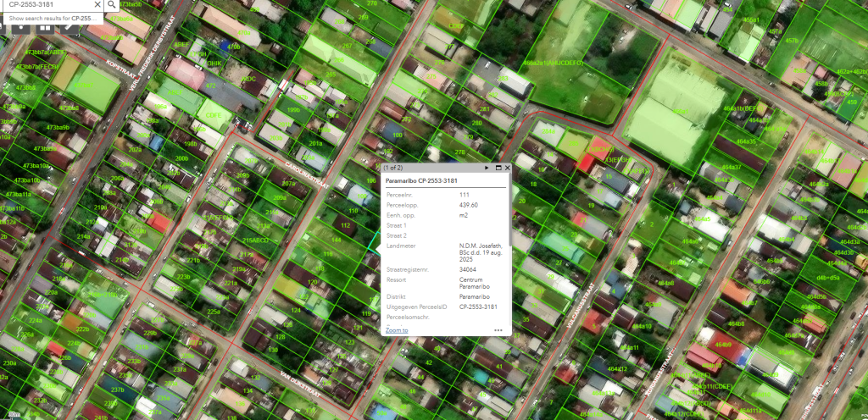This screenshot has width=868, height=420.
Task: Select parcel labeled 215ABCD
Action: point(255,240)
